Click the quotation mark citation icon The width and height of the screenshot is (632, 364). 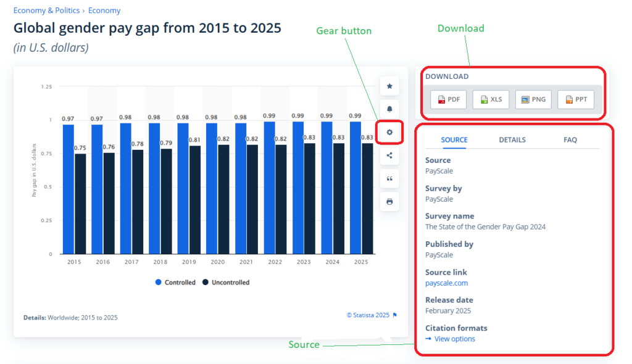[x=389, y=178]
